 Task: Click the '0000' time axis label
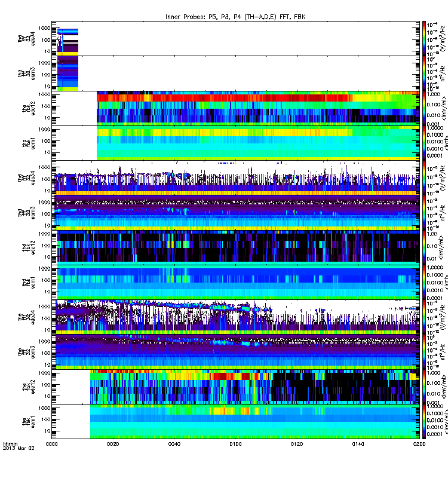tap(51, 444)
